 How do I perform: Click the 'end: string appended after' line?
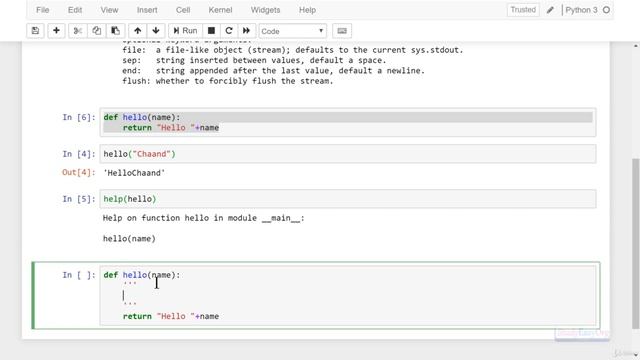tap(273, 71)
